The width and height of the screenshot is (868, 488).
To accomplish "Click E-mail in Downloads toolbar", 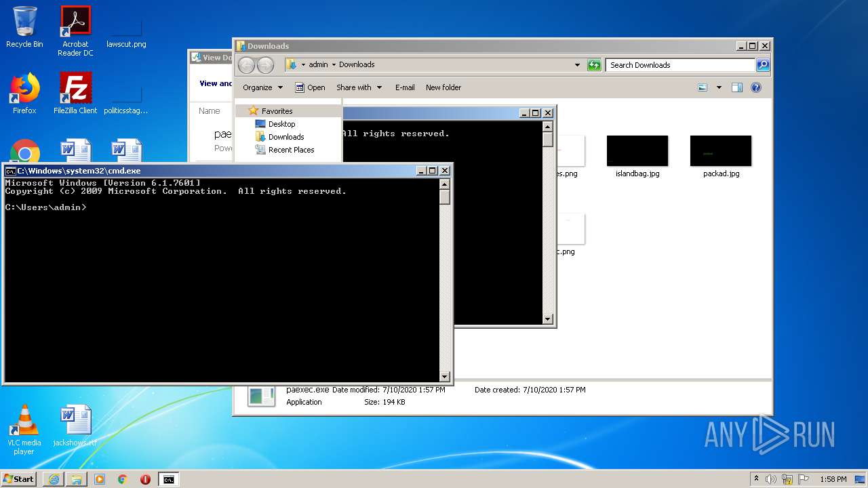I will coord(405,87).
